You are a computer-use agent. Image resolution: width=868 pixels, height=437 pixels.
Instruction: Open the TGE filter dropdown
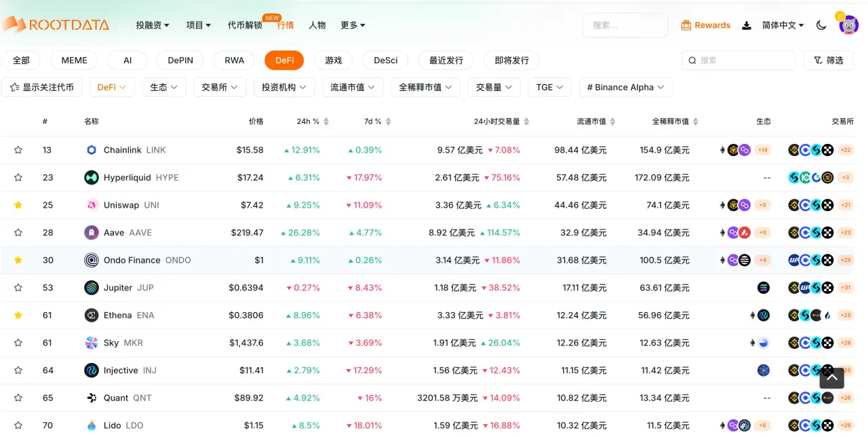550,88
